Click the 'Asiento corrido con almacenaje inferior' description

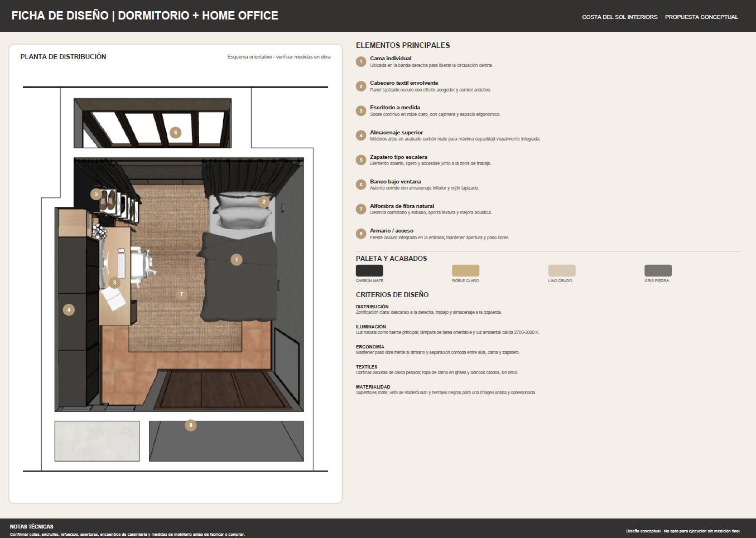425,188
